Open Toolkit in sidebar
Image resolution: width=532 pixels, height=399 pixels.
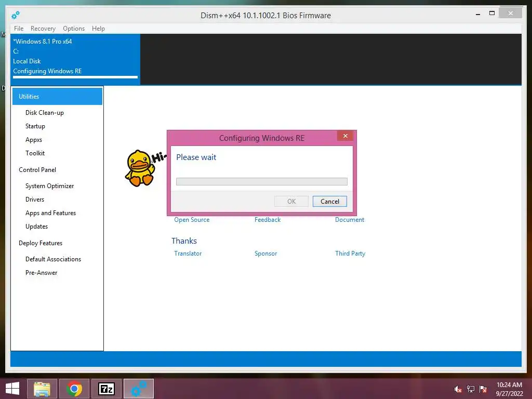[35, 153]
